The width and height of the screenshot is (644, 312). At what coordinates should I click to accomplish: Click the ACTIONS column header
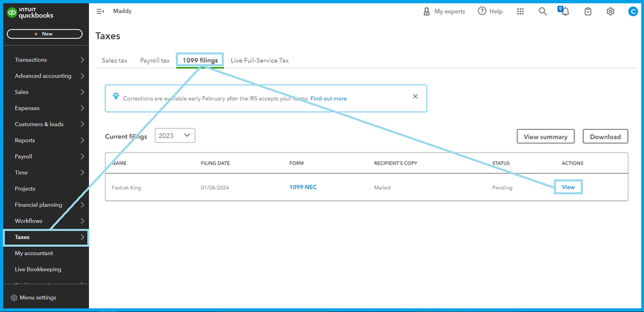(572, 163)
